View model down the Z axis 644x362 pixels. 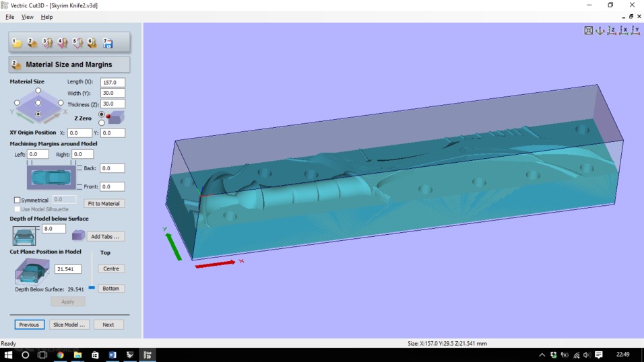(612, 30)
